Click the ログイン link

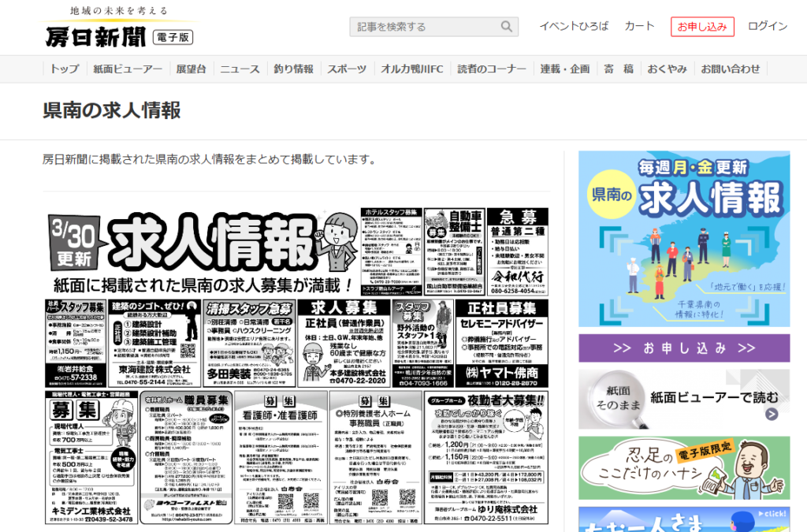[x=767, y=26]
